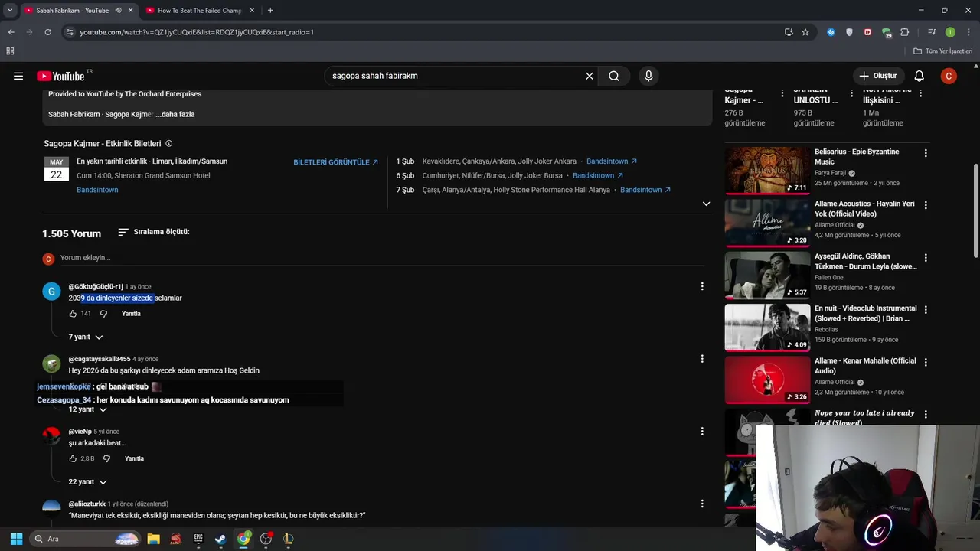
Task: Open the tab search dropdown arrow
Action: point(10,11)
